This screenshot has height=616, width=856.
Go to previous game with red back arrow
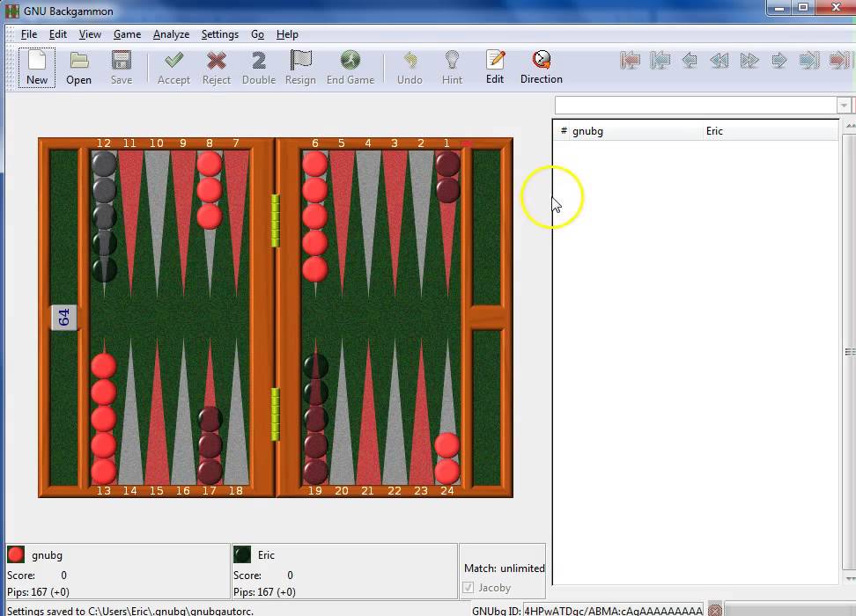click(x=630, y=60)
